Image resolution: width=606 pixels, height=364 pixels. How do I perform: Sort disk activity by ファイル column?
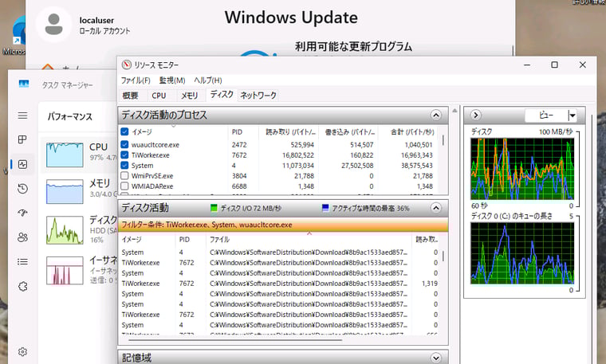[x=309, y=239]
